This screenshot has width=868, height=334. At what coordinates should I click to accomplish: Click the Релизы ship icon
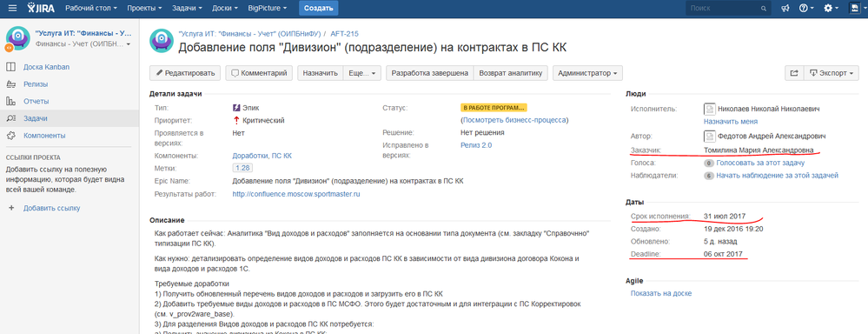coord(11,84)
